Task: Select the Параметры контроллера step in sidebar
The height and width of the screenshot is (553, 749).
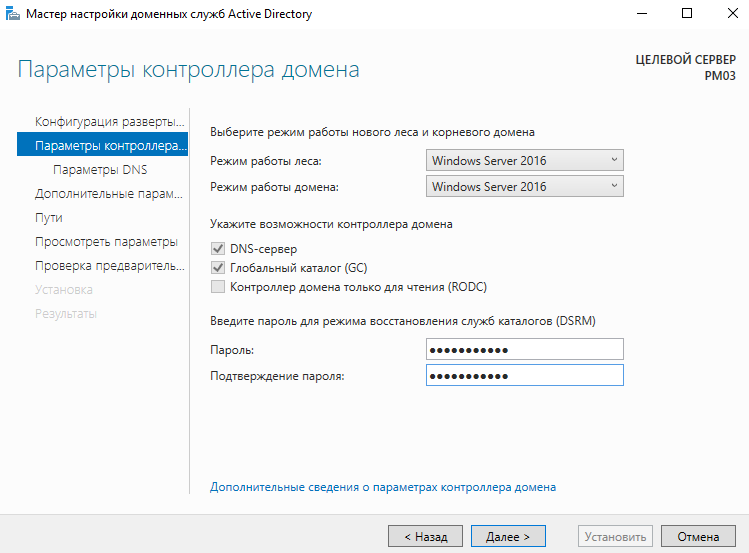Action: coord(103,145)
